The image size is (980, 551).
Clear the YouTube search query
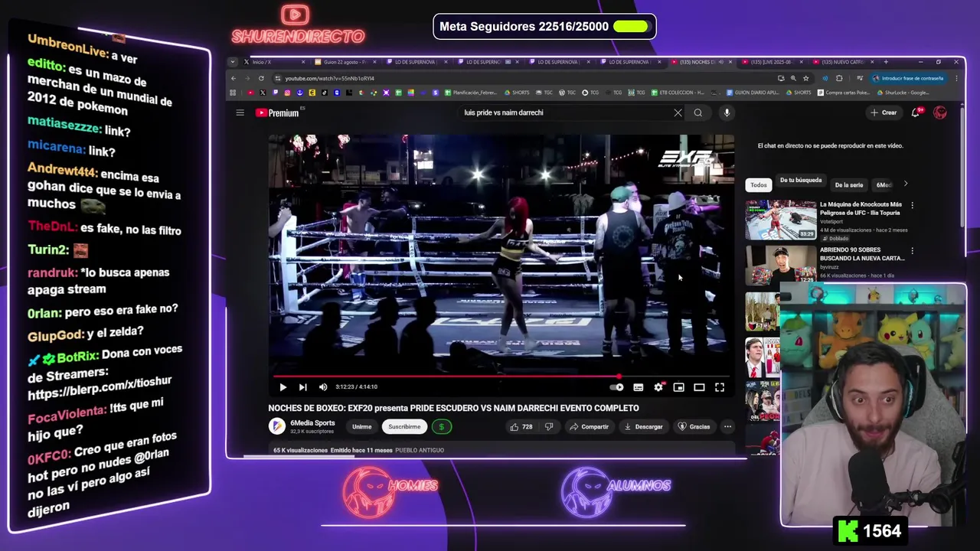pyautogui.click(x=678, y=112)
